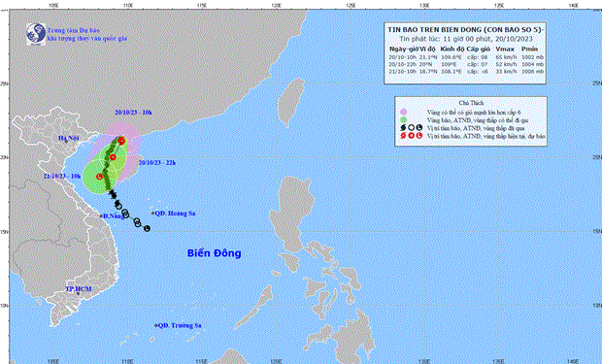
Task: Click the green storm-path legend swatch
Action: tap(403, 120)
